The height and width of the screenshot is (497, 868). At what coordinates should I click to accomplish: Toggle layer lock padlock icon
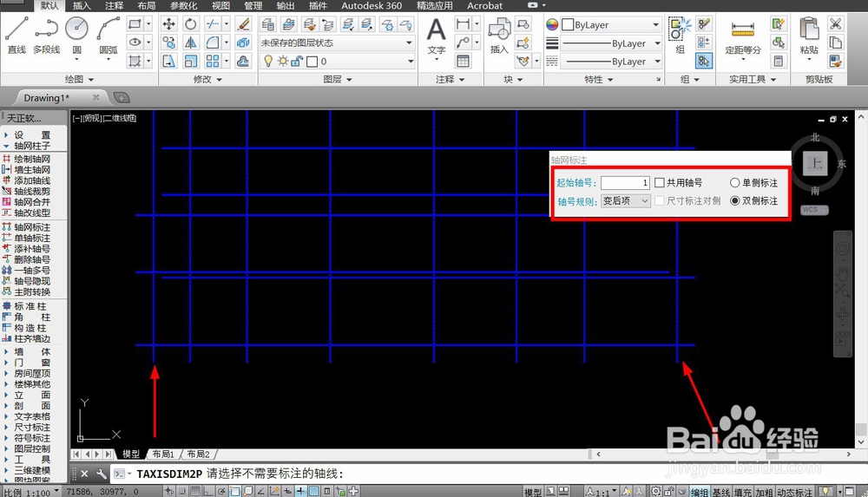(297, 61)
